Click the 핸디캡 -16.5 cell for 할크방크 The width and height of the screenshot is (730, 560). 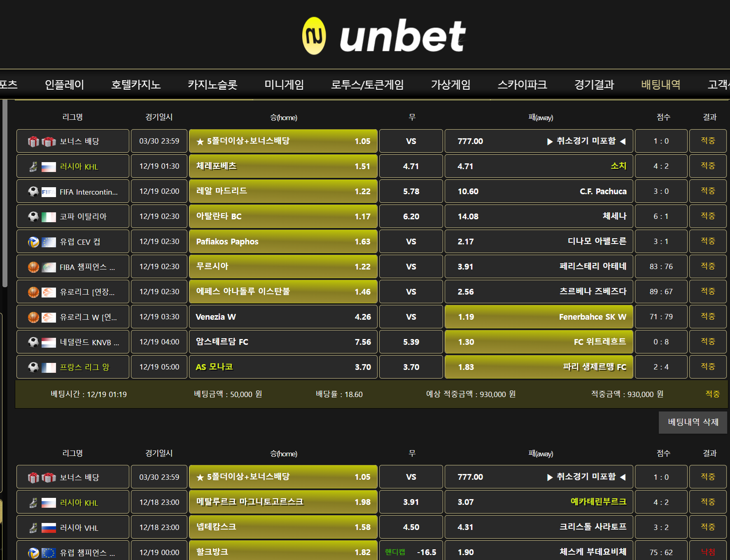coord(410,552)
